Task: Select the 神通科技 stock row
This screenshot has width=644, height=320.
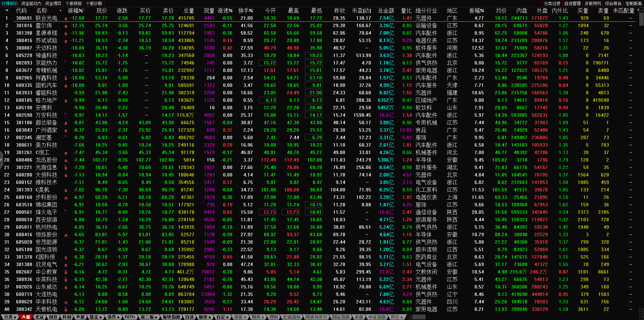Action: point(47,55)
